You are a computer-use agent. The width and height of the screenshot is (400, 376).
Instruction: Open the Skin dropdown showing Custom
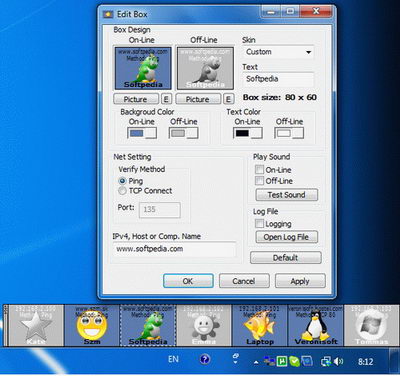pyautogui.click(x=279, y=52)
